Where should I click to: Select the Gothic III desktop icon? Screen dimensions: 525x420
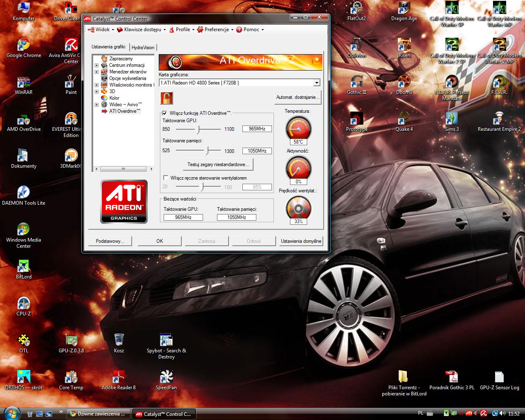356,85
